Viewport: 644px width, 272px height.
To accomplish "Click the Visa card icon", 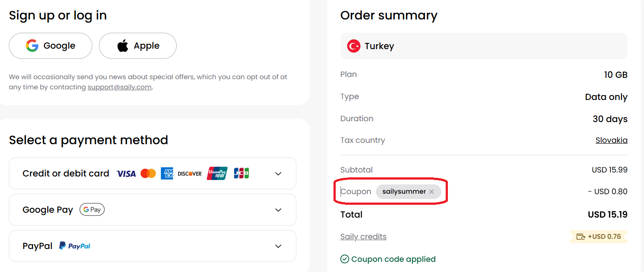I will tap(126, 174).
